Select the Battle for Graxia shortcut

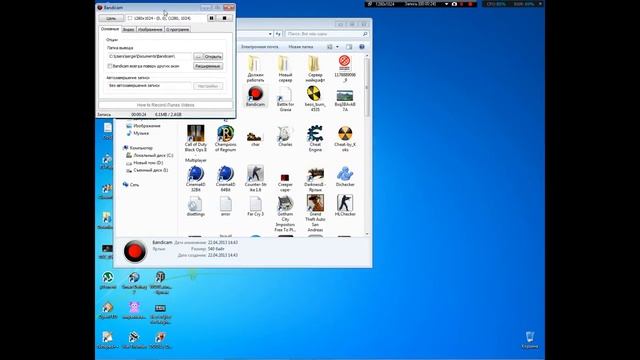point(285,99)
